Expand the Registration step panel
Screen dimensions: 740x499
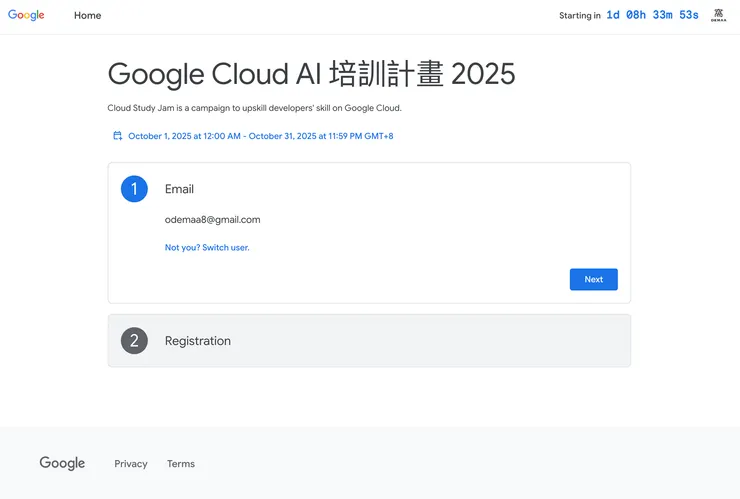click(369, 341)
